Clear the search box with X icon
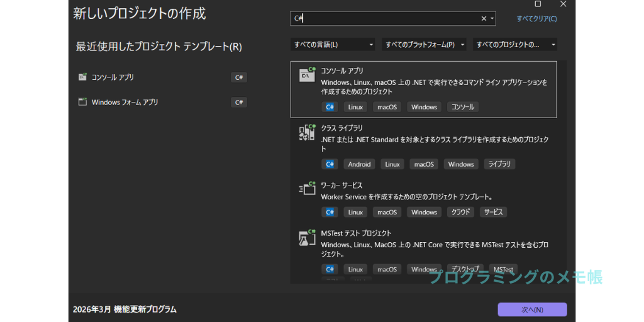644x322 pixels. 484,19
